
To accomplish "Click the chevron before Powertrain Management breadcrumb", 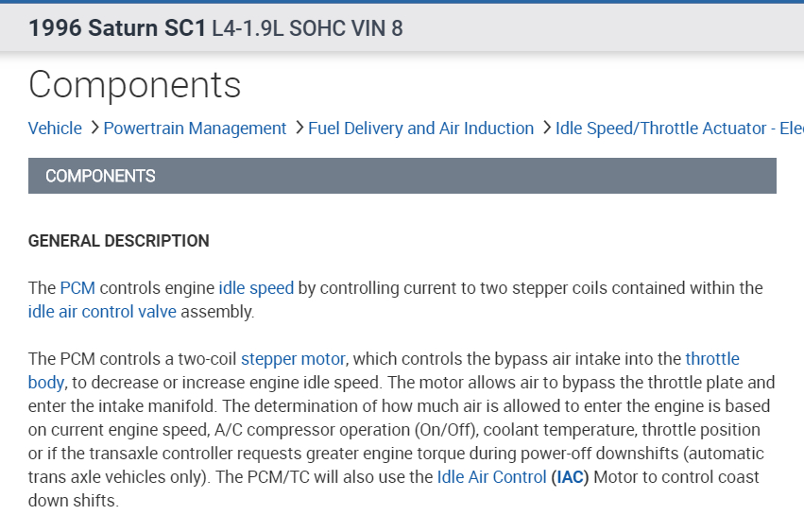I will tap(94, 128).
